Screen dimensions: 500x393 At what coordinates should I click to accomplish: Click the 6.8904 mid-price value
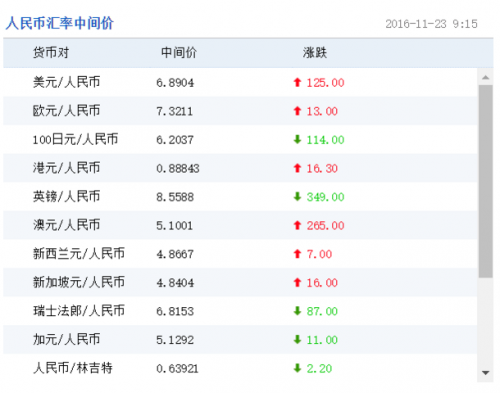(175, 83)
